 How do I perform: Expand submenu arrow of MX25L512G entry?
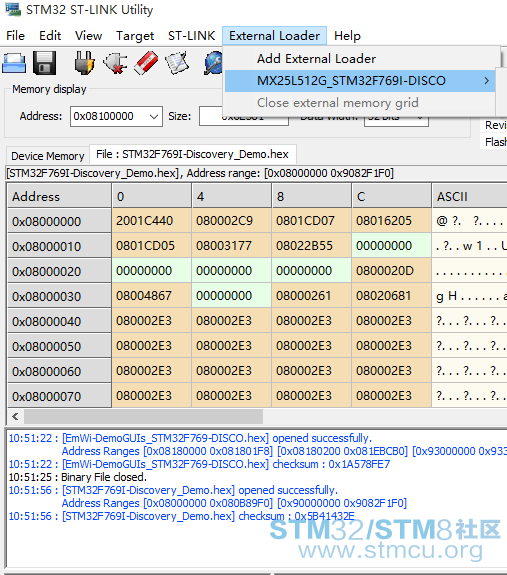[x=486, y=81]
